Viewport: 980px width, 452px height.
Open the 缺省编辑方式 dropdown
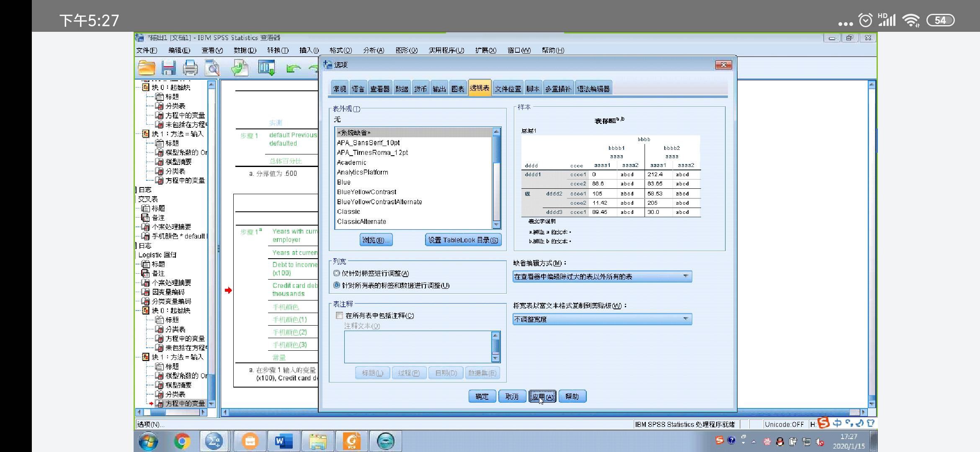click(x=602, y=277)
